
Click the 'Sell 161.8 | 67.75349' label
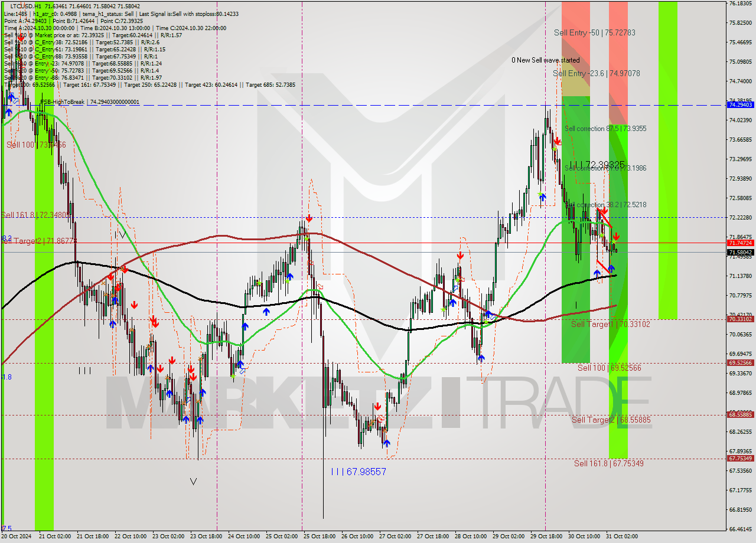(609, 464)
